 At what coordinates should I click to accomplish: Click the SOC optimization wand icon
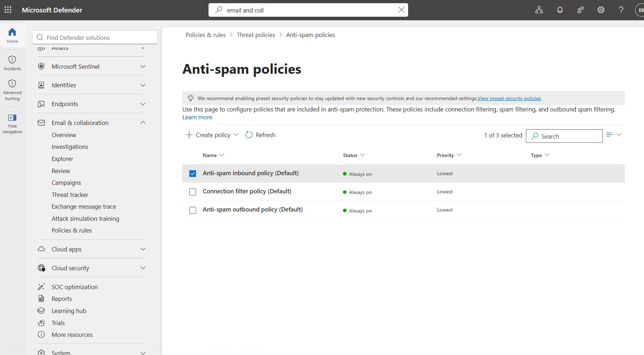41,287
